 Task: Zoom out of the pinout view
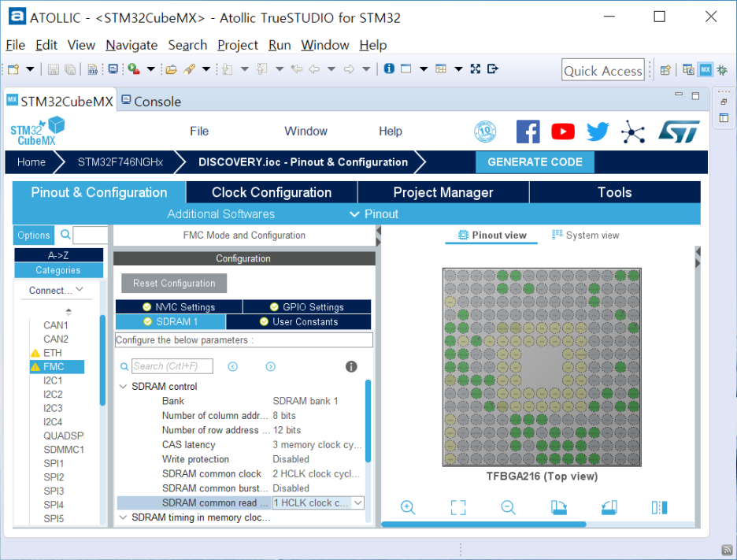coord(508,507)
